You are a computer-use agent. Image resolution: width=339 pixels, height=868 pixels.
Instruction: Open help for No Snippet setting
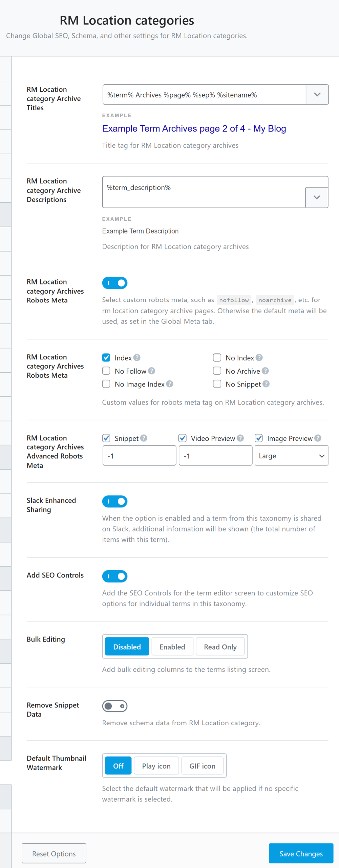267,384
